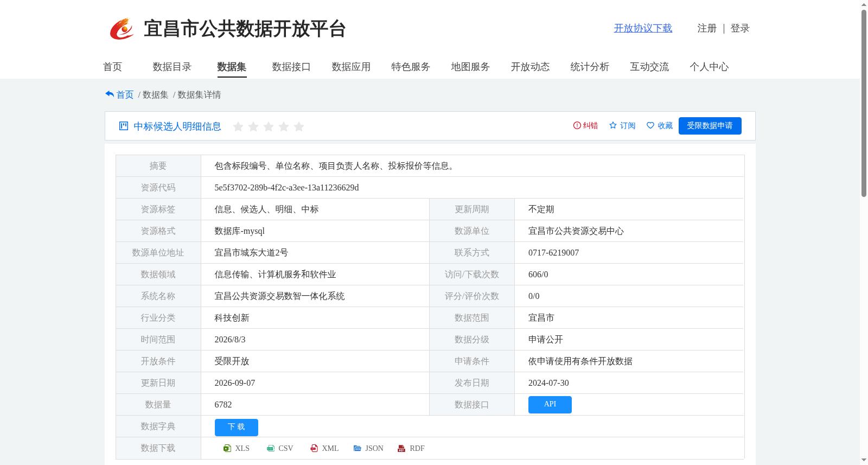868x465 pixels.
Task: Click the 纠错 error-report icon
Action: coord(577,125)
